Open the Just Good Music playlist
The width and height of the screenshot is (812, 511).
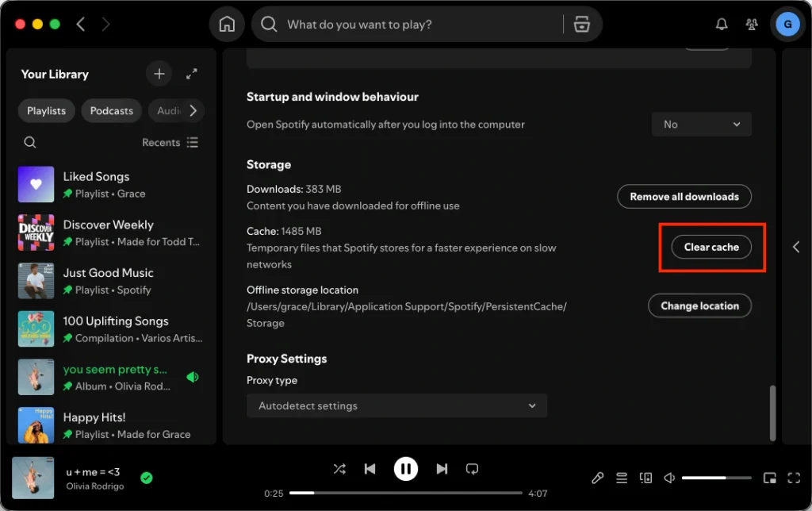[111, 281]
